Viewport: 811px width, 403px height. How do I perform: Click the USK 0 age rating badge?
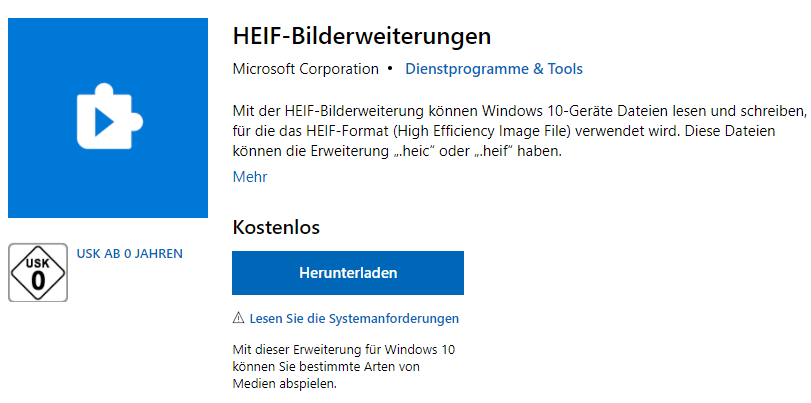(x=38, y=272)
